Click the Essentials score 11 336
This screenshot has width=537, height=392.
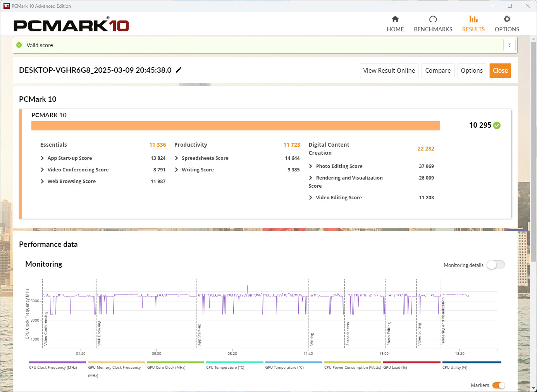158,145
